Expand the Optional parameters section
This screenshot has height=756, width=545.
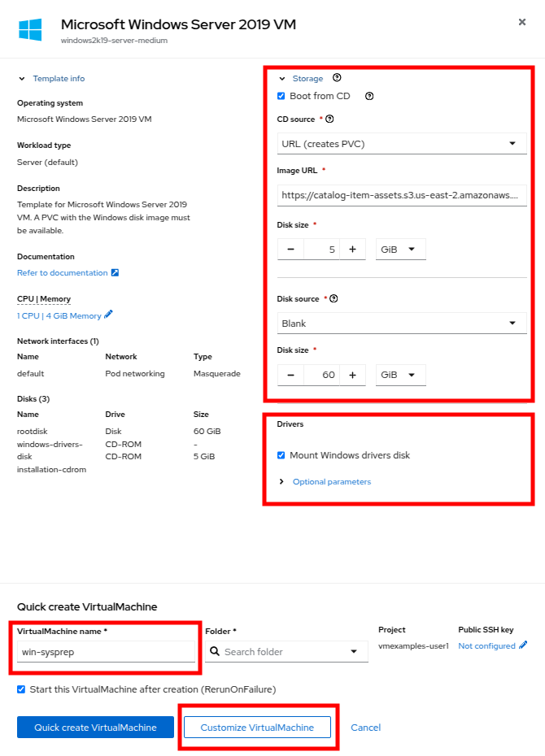pos(331,482)
